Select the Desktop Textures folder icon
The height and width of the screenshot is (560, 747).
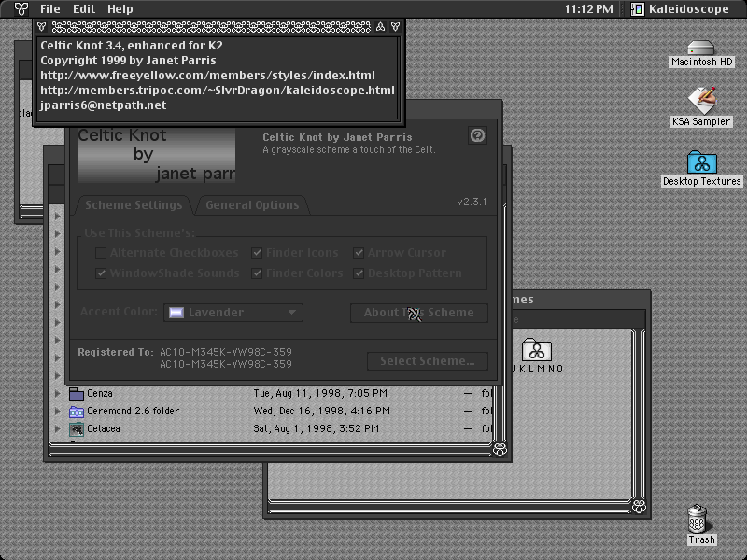coord(702,161)
